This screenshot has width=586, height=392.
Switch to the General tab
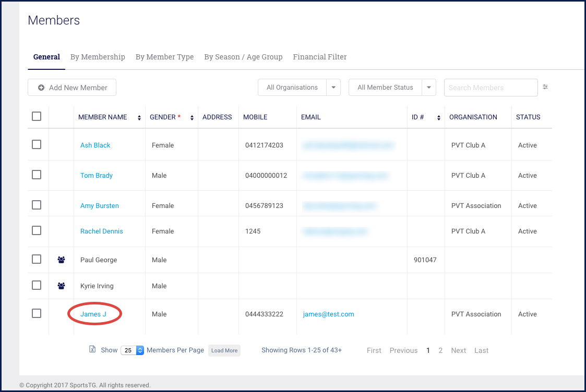[x=46, y=57]
